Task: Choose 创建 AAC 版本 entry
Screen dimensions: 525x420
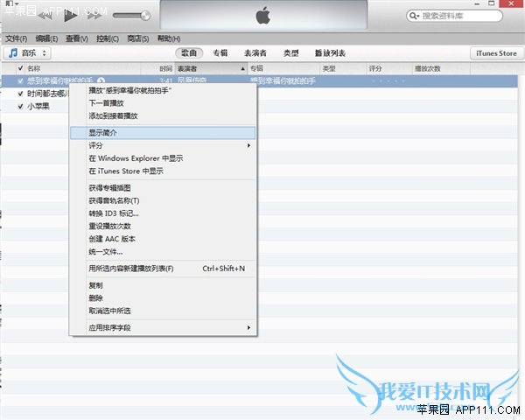Action: [163, 239]
